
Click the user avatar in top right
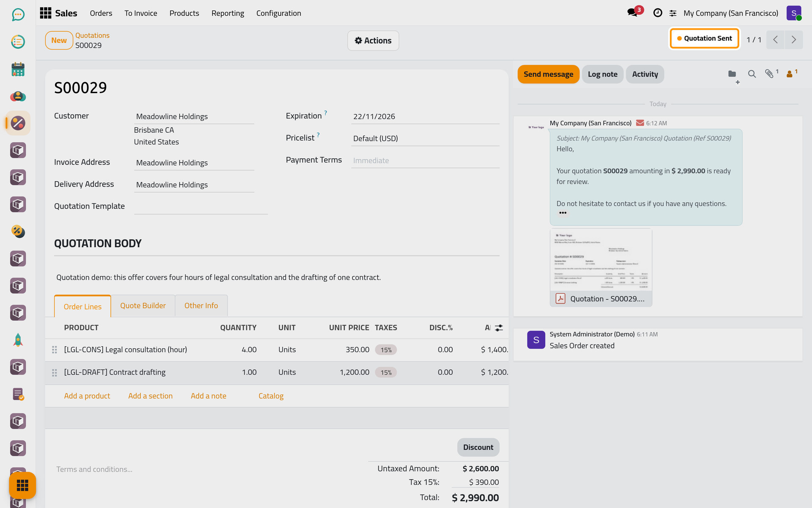(794, 13)
